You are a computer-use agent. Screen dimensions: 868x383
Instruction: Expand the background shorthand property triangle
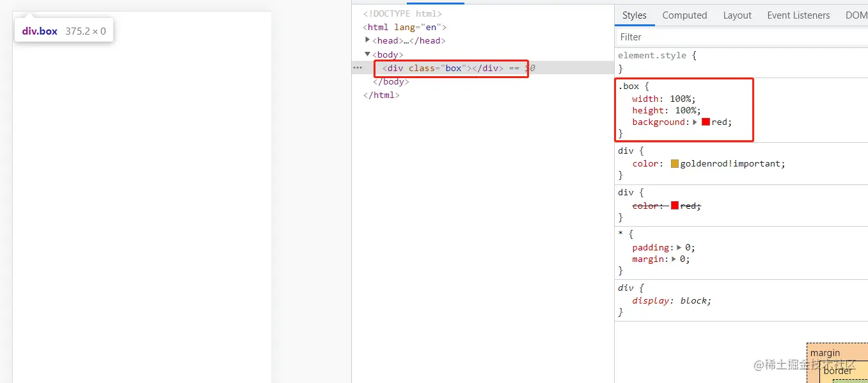[695, 122]
